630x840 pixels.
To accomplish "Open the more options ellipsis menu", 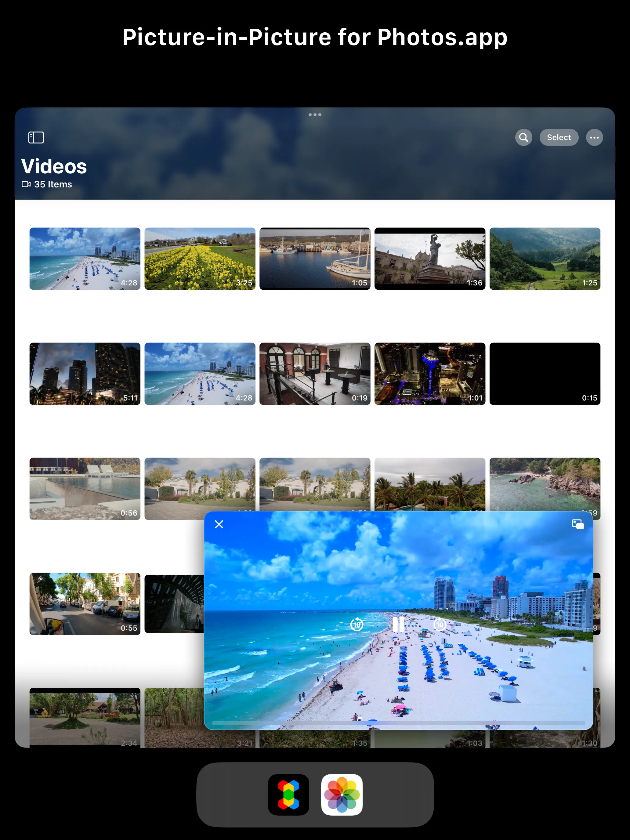I will coord(594,137).
